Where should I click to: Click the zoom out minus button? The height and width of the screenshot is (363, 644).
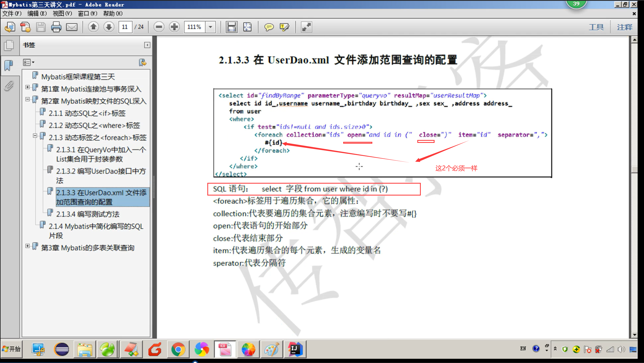159,27
